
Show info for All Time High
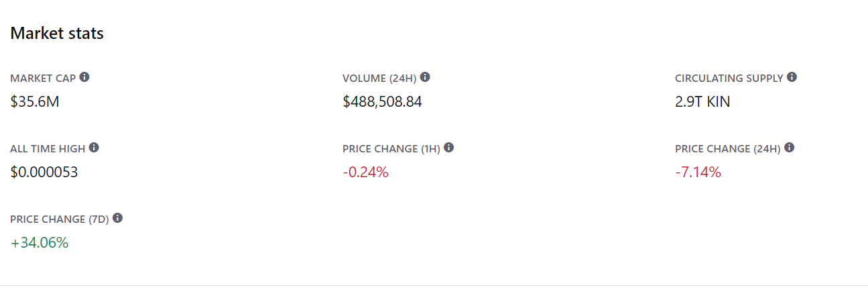point(94,148)
